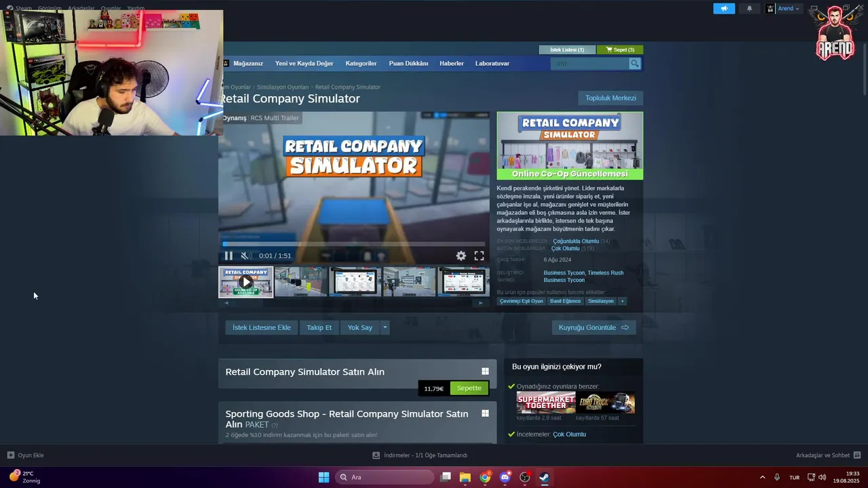
Task: Open Euro Truck Simulator similar game thumbnail
Action: pyautogui.click(x=606, y=403)
